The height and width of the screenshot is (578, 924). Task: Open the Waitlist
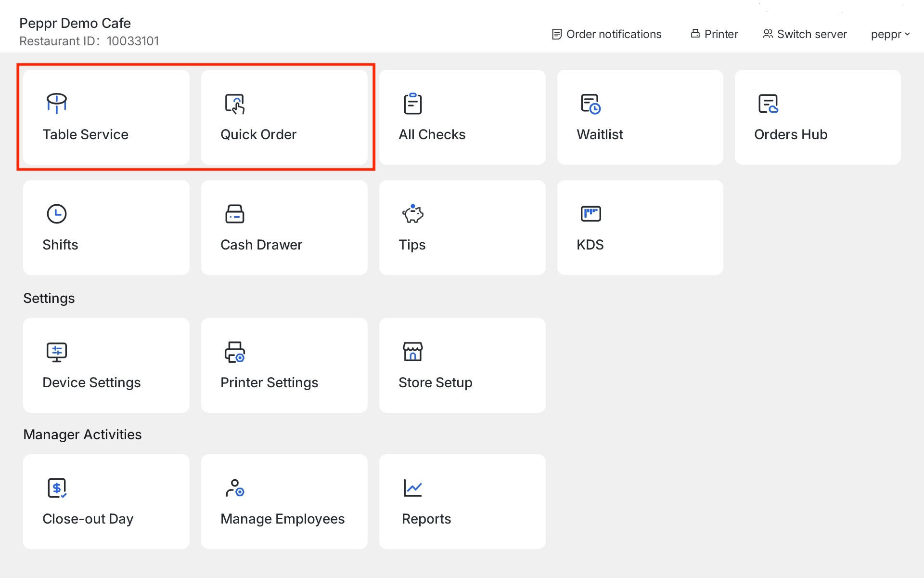point(640,117)
